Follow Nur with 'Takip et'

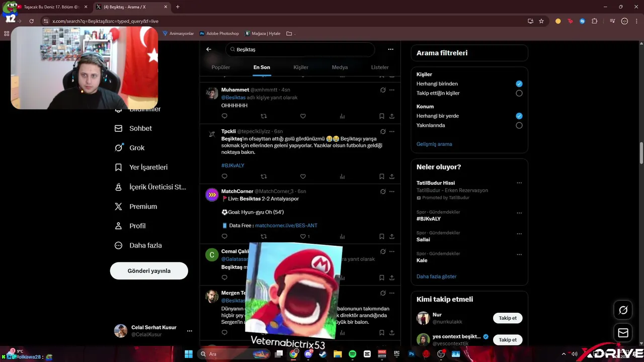pyautogui.click(x=508, y=318)
